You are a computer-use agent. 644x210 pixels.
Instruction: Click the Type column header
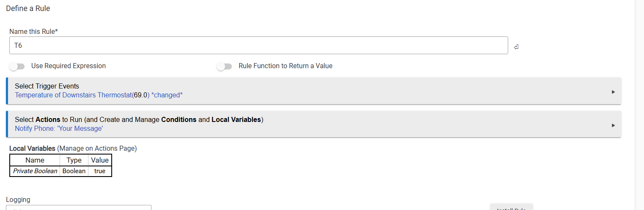coord(74,160)
